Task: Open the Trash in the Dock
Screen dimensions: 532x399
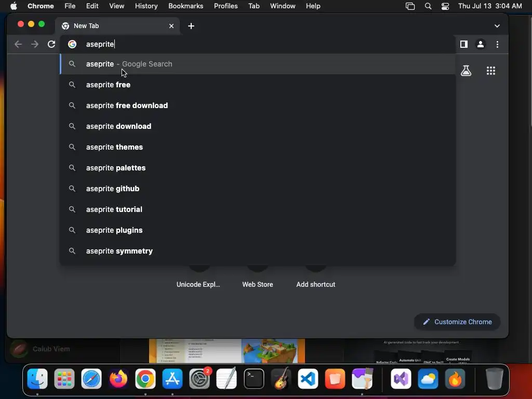Action: [494, 379]
